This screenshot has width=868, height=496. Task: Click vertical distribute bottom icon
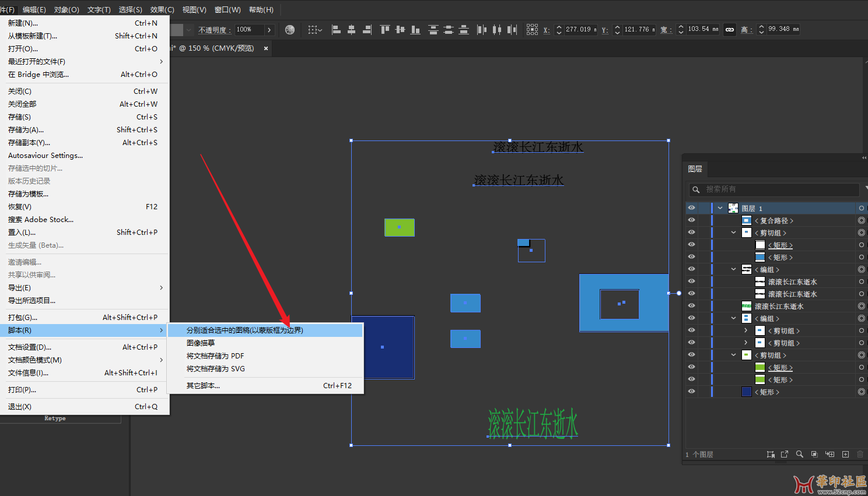point(464,30)
